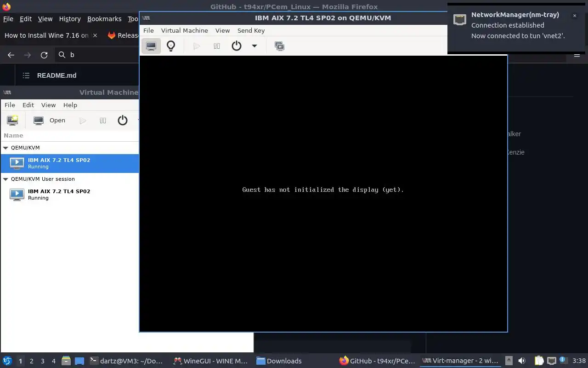Screen dimensions: 588x368
Task: Open View menu in Virtual Machine Manager
Action: tap(48, 105)
